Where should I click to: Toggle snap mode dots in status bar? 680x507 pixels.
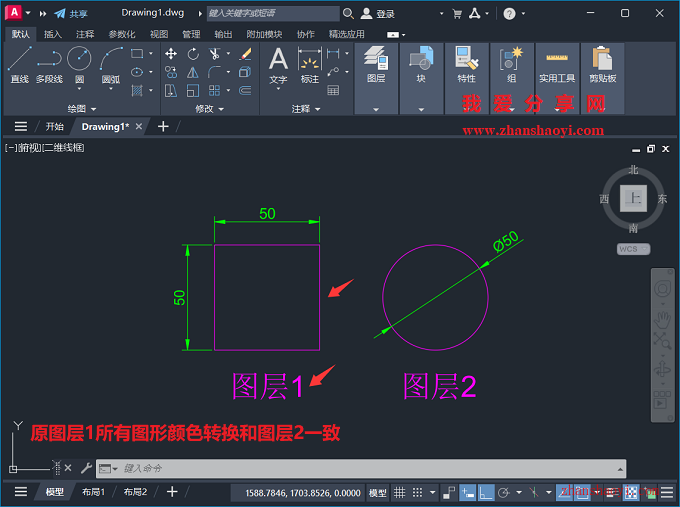[x=418, y=492]
